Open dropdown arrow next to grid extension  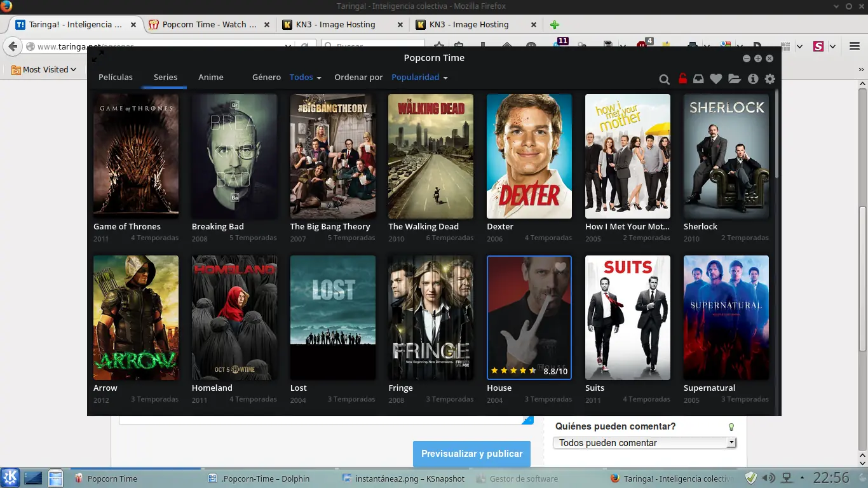799,47
